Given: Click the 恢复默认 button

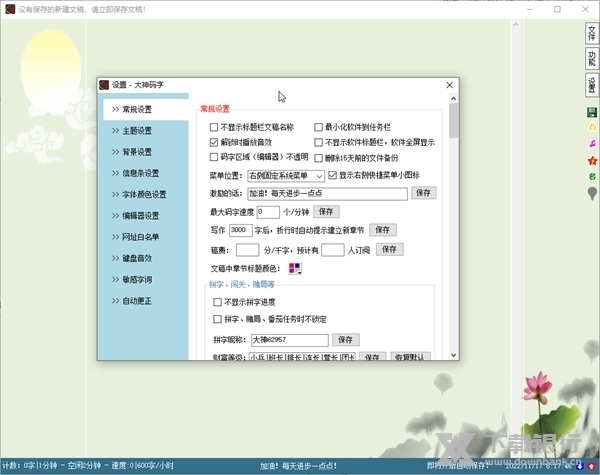Looking at the screenshot, I should point(411,356).
